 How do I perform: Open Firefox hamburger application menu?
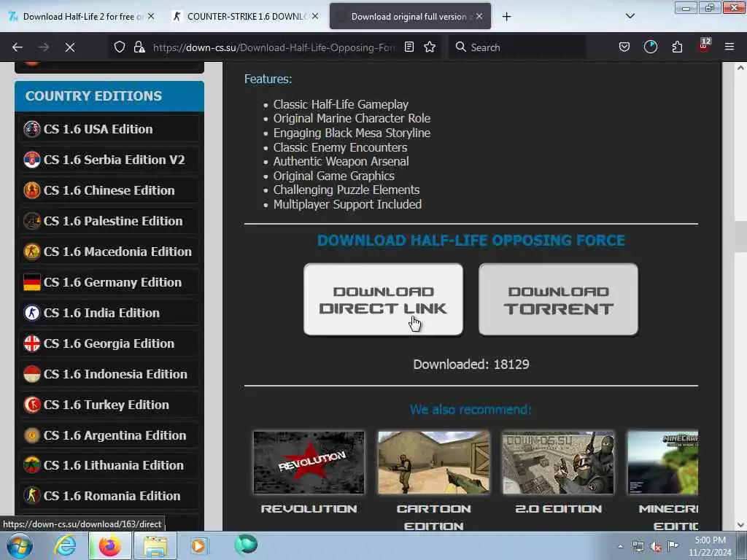[x=729, y=47]
